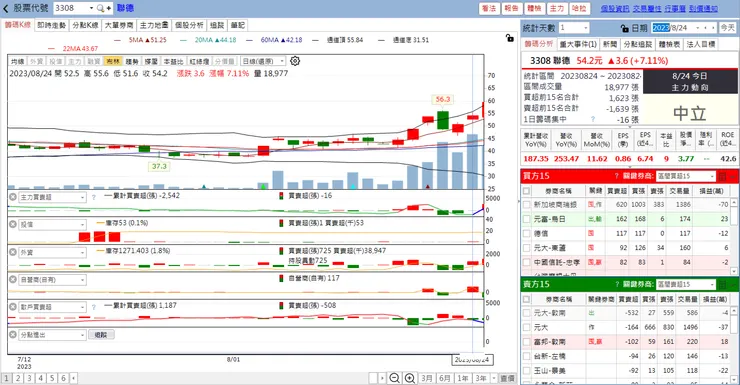Remove the 外資 indicator panel

tap(13, 252)
